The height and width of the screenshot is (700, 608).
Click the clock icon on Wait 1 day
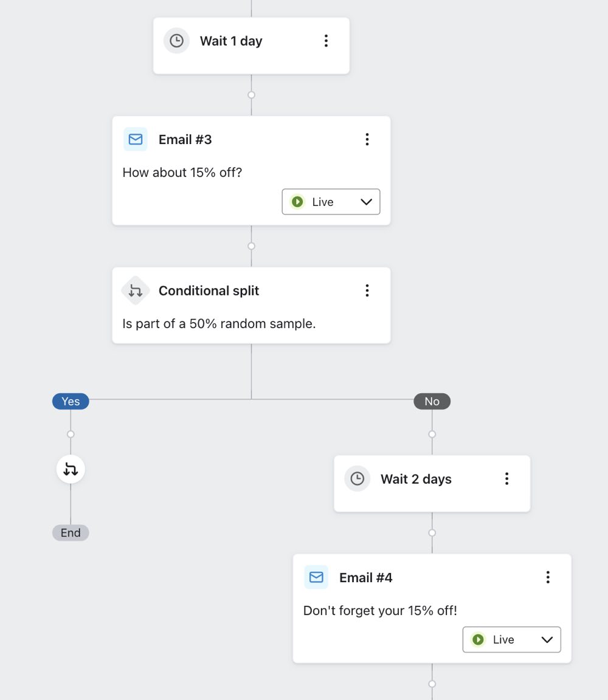(x=176, y=41)
